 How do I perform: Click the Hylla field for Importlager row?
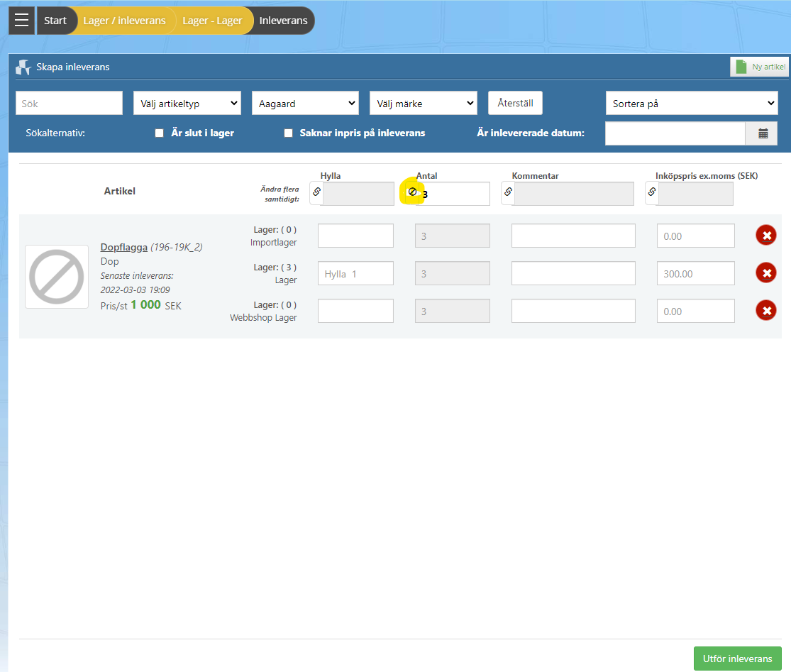tap(355, 236)
